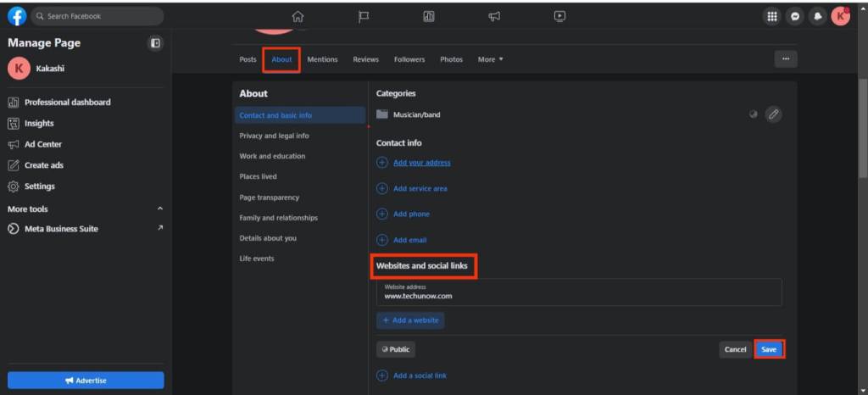The width and height of the screenshot is (868, 395).
Task: Click Add service area link
Action: pyautogui.click(x=420, y=188)
